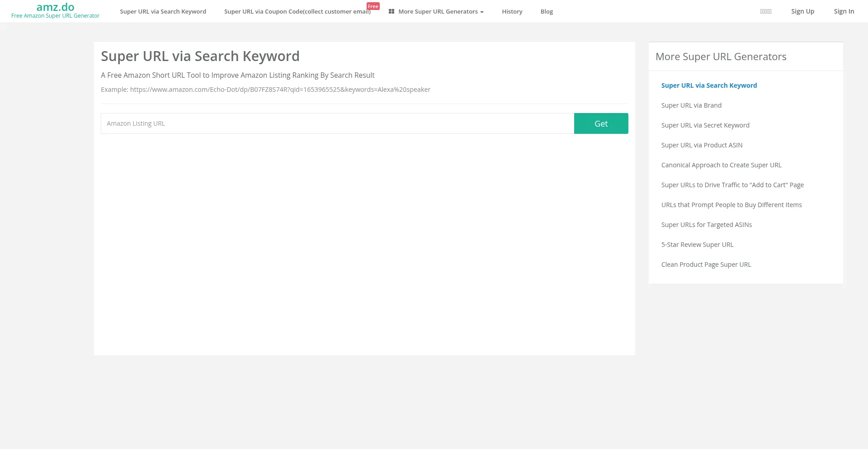Open Super URL via Coupon Code page
The width and height of the screenshot is (868, 449).
coord(297,12)
